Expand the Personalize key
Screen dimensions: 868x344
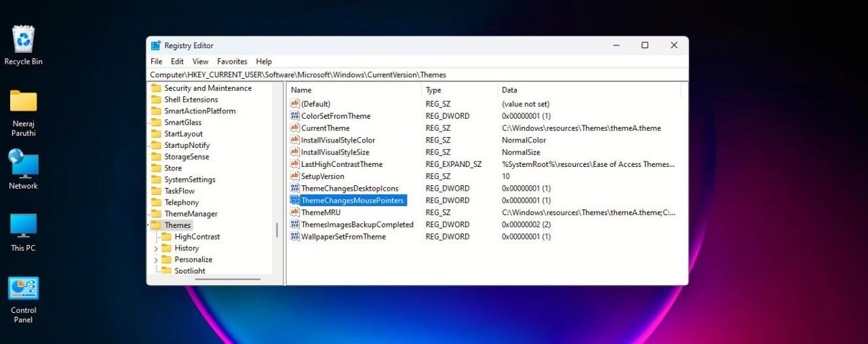click(156, 260)
